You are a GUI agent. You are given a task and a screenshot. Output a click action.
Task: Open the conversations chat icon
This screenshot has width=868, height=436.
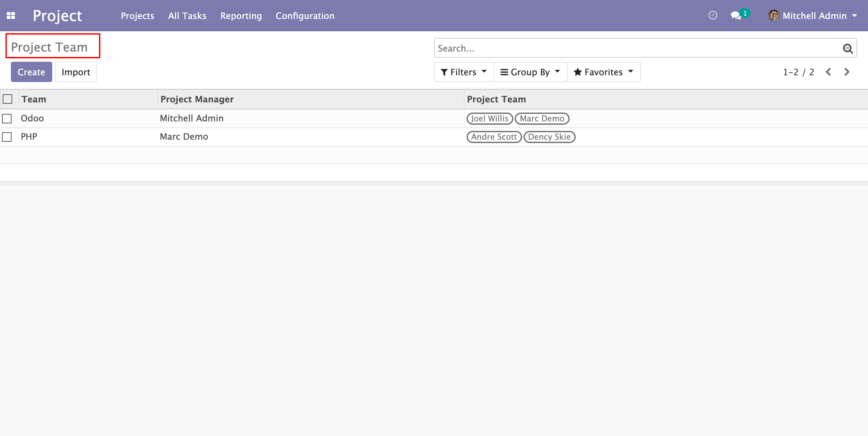[x=736, y=16]
